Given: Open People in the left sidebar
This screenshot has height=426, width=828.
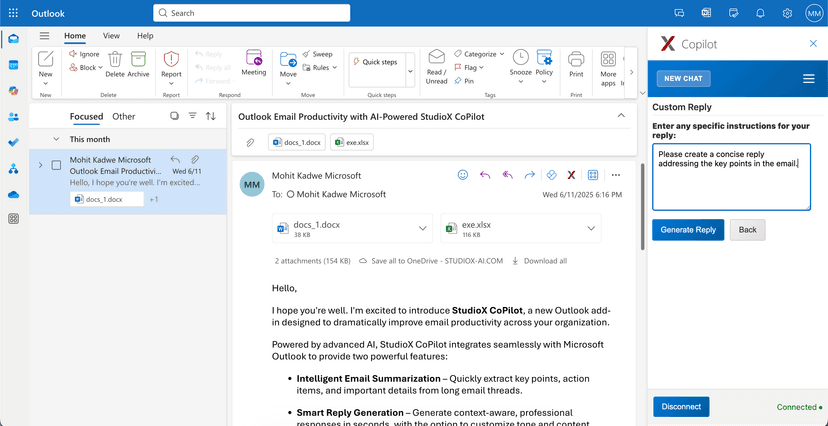Looking at the screenshot, I should [x=14, y=117].
